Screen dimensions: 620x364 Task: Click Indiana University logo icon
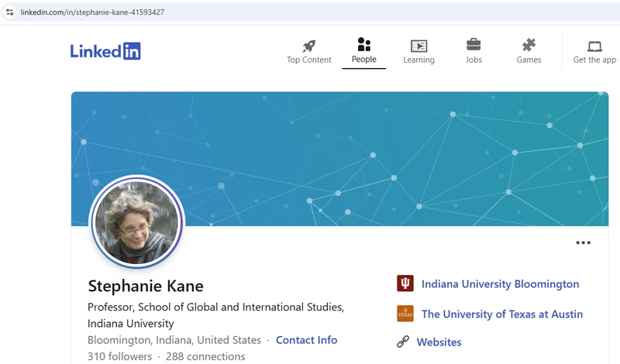click(x=405, y=283)
